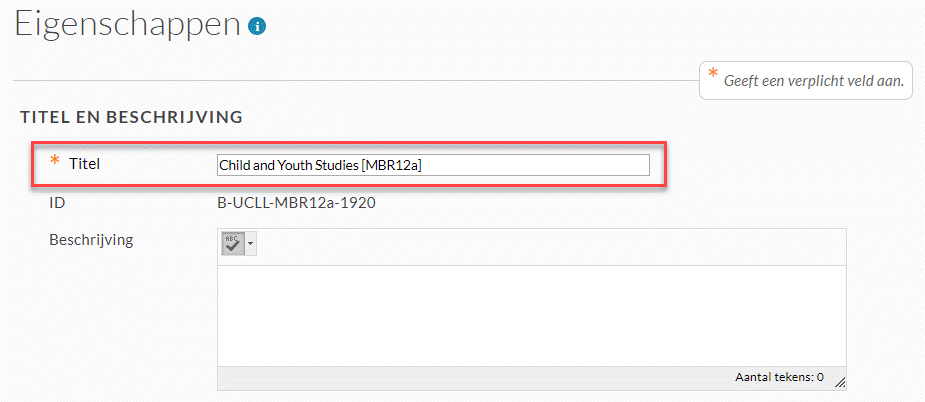
Task: Click the TITEL EN BESCHRIJVING section heading
Action: (x=132, y=117)
